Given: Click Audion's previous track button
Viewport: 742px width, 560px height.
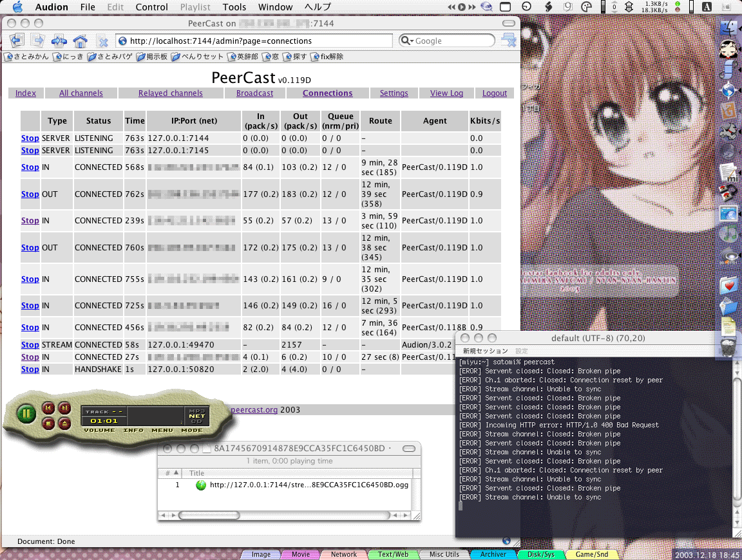Looking at the screenshot, I should [x=48, y=407].
